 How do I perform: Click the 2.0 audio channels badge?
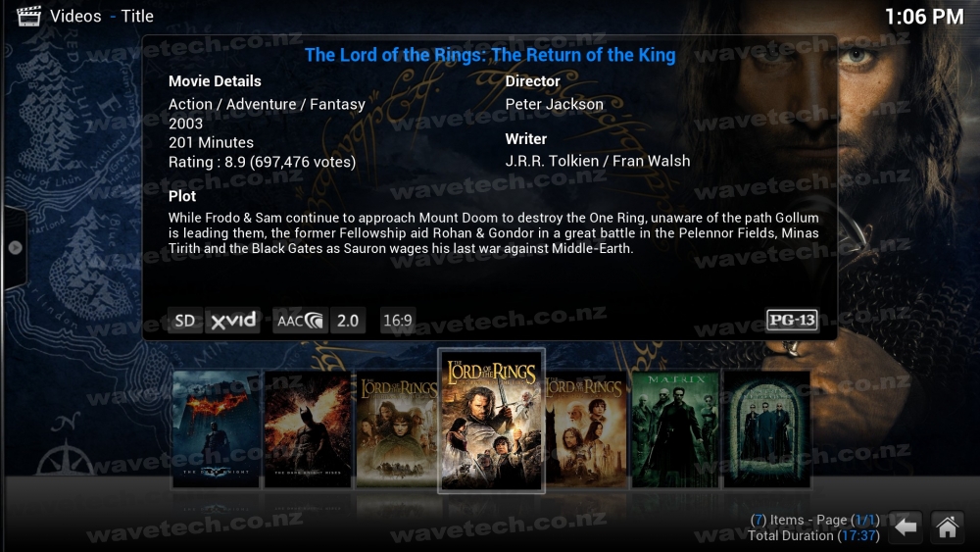tap(348, 321)
